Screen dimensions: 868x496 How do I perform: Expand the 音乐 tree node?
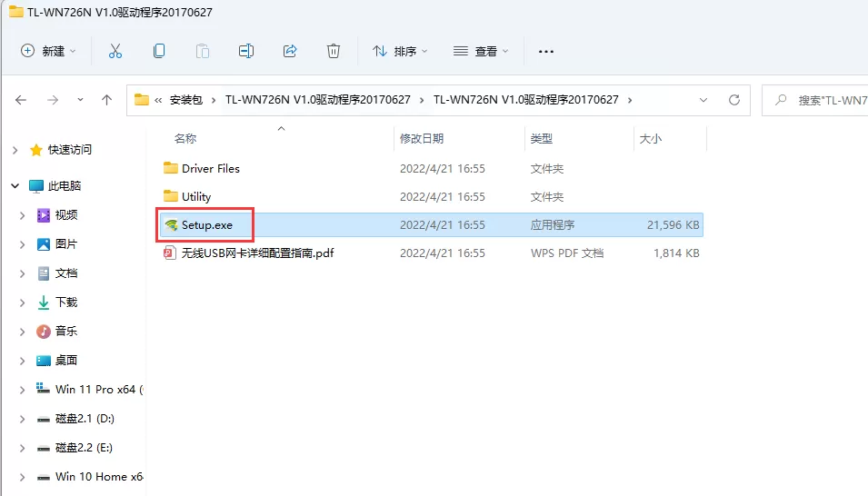click(x=22, y=332)
